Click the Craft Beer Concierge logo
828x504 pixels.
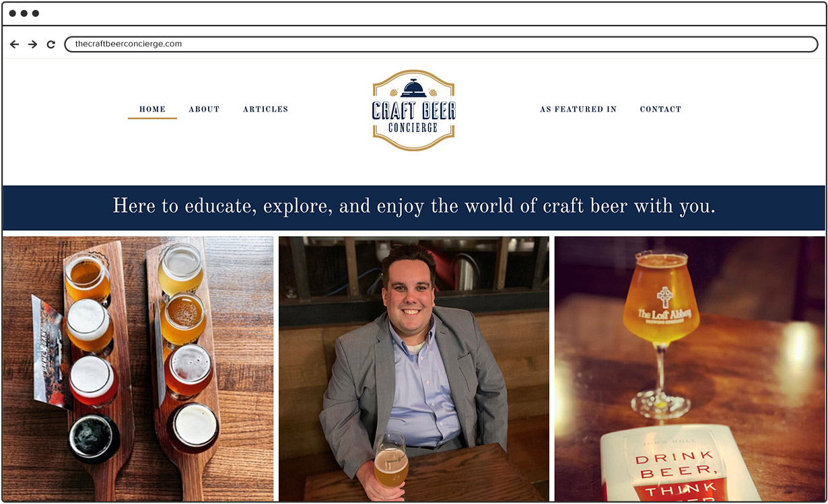click(x=414, y=110)
